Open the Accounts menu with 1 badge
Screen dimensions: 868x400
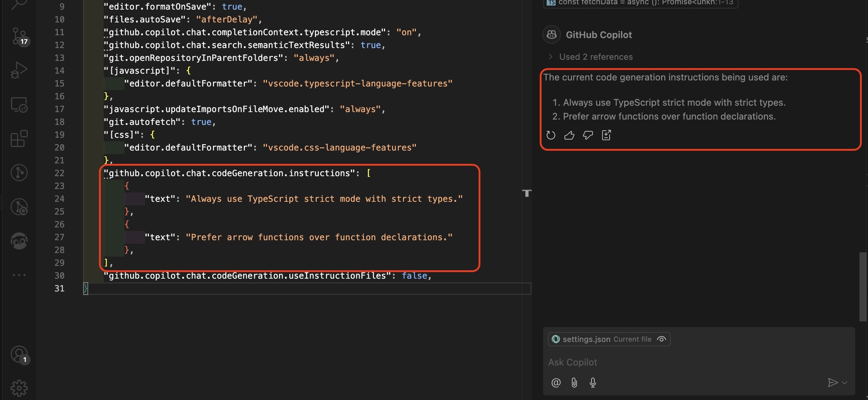(x=20, y=355)
